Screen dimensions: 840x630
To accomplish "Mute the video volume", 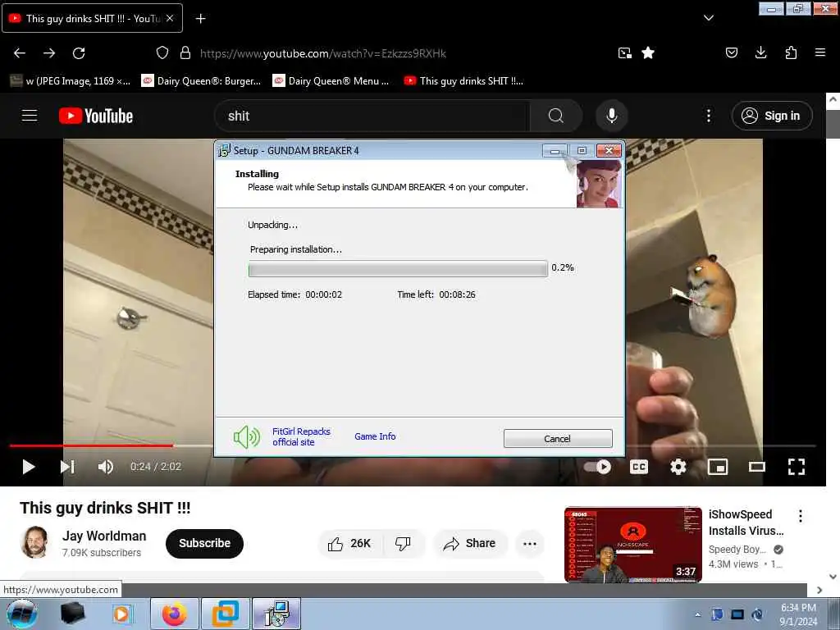I will click(106, 467).
